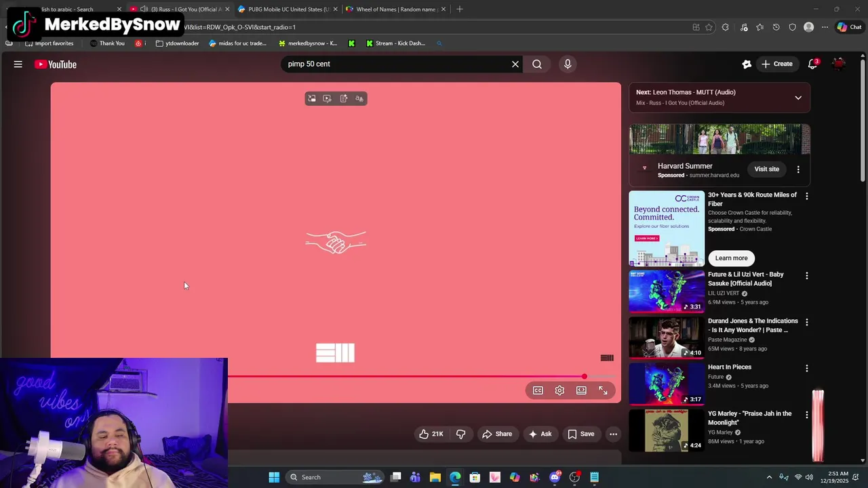
Task: Open the 'Stream - Kick Dash' bookmark
Action: (x=395, y=43)
